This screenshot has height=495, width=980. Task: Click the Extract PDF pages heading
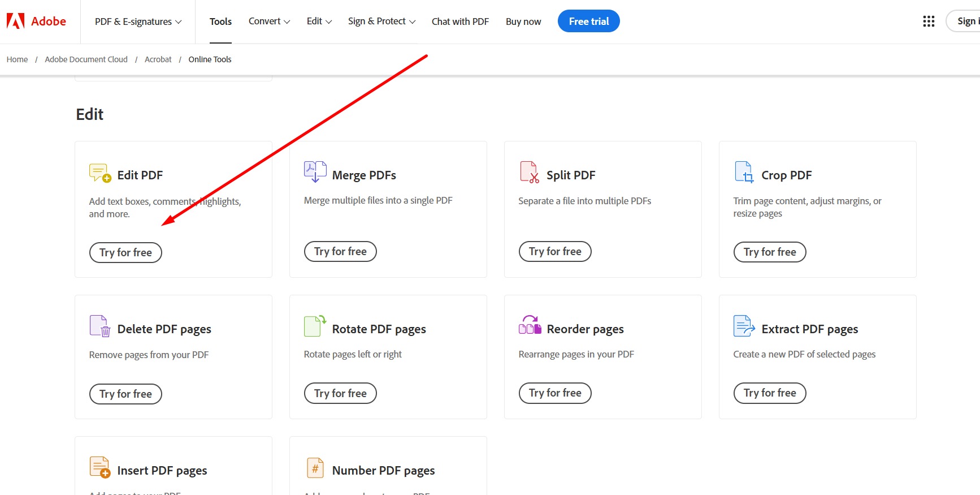[809, 329]
